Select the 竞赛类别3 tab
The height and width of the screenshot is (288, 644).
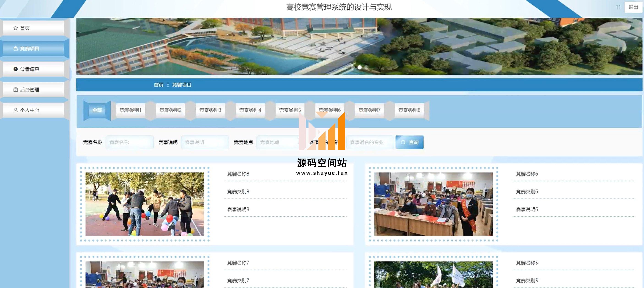pyautogui.click(x=210, y=110)
